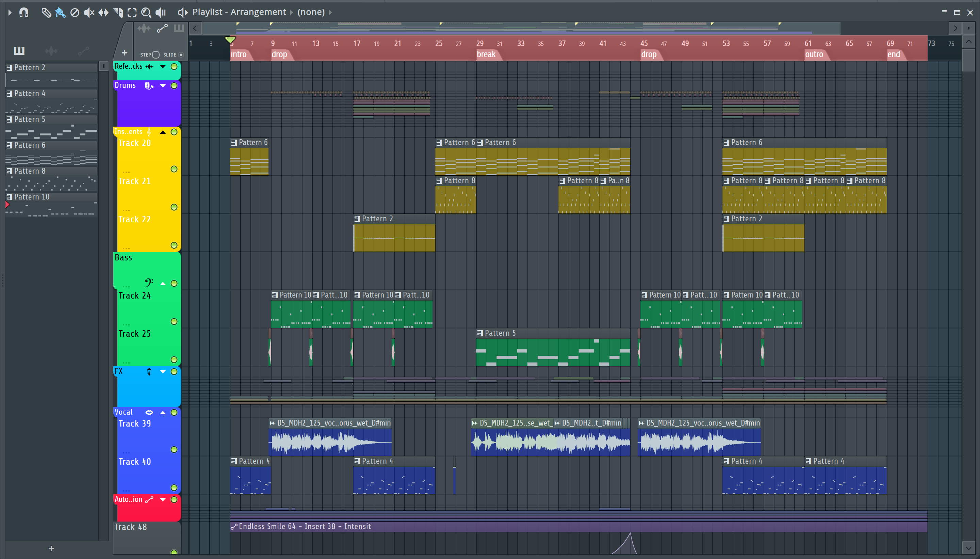
Task: Click the right arrow navigation icon
Action: (x=955, y=28)
